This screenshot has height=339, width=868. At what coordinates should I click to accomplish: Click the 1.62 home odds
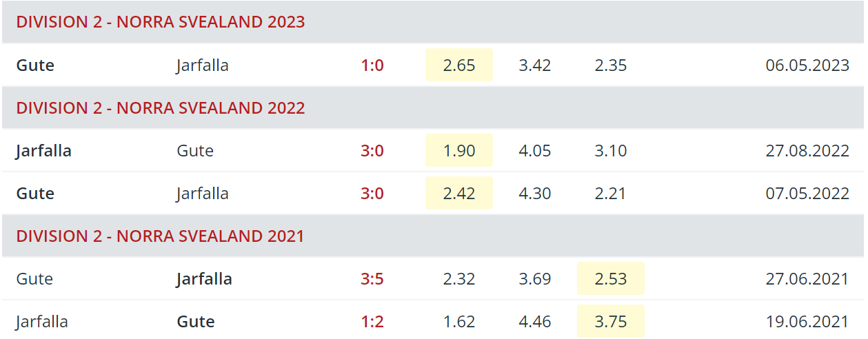click(x=459, y=322)
